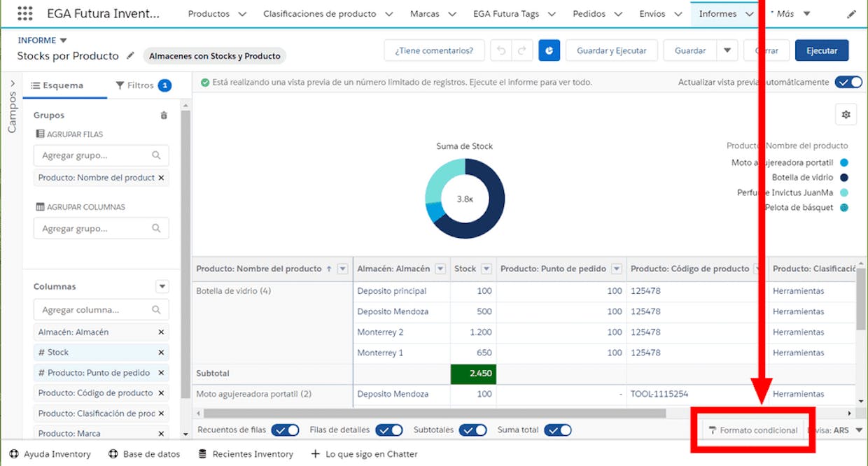The width and height of the screenshot is (868, 466).
Task: Click the pencil edit icon in nav bar
Action: coord(851,14)
